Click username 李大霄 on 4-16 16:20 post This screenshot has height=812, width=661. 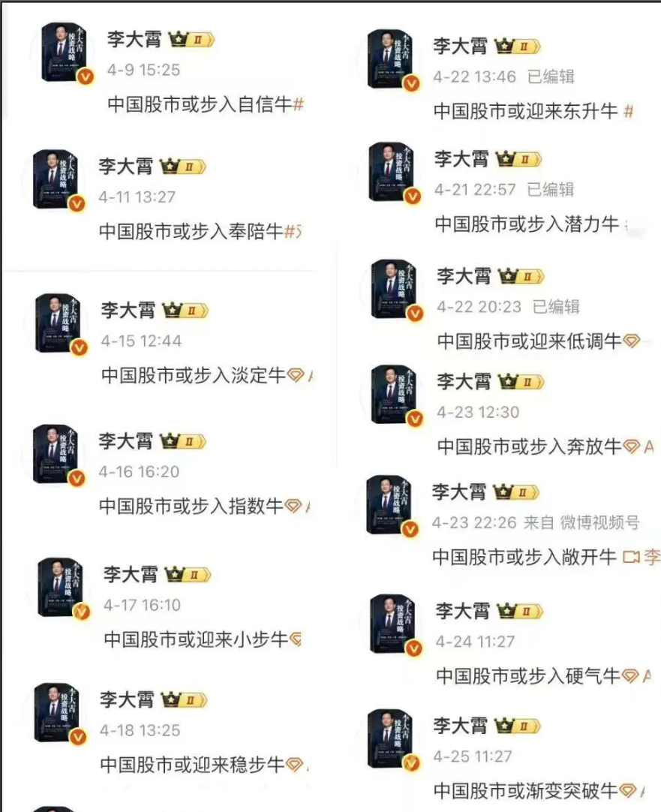coord(126,441)
